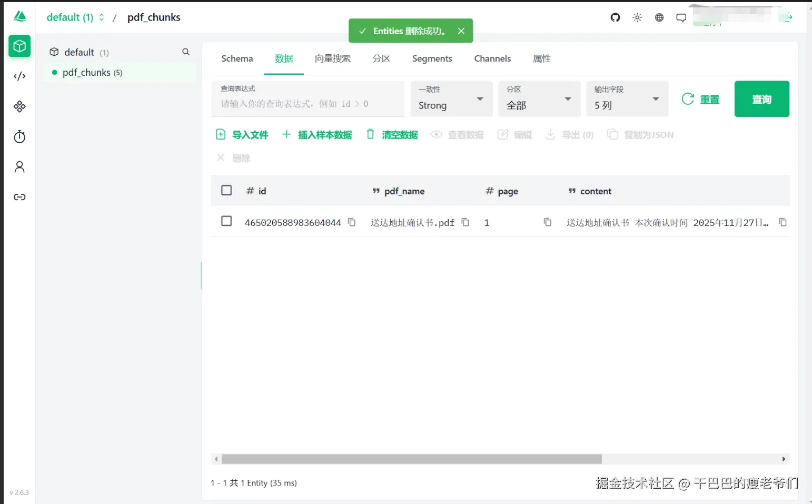Open the users sidebar icon

(19, 167)
